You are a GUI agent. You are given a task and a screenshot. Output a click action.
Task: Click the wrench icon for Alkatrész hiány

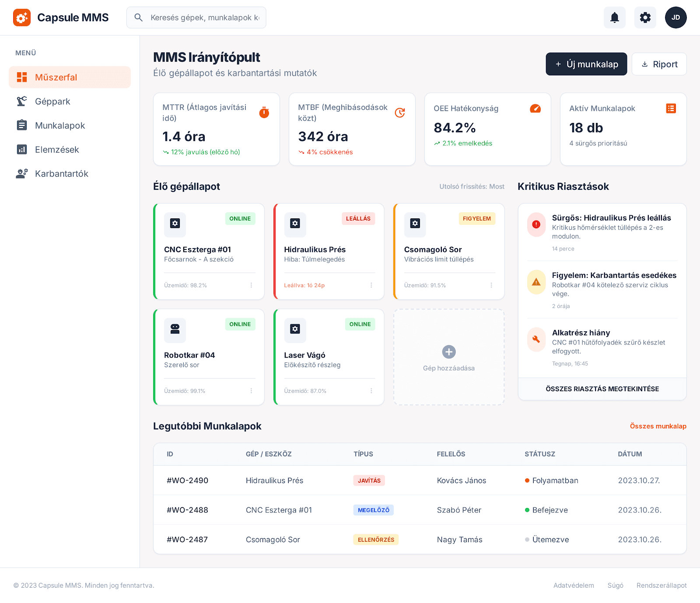pos(536,339)
